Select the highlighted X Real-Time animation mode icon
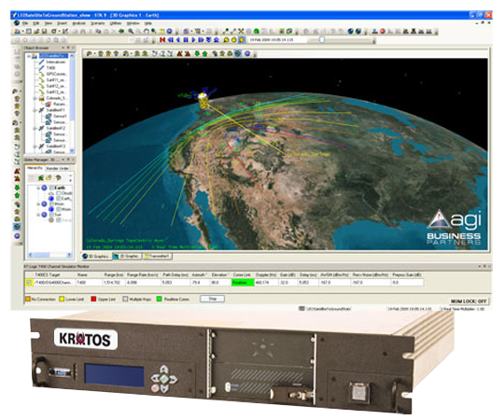Viewport: 504px width, 420px height. tap(242, 40)
